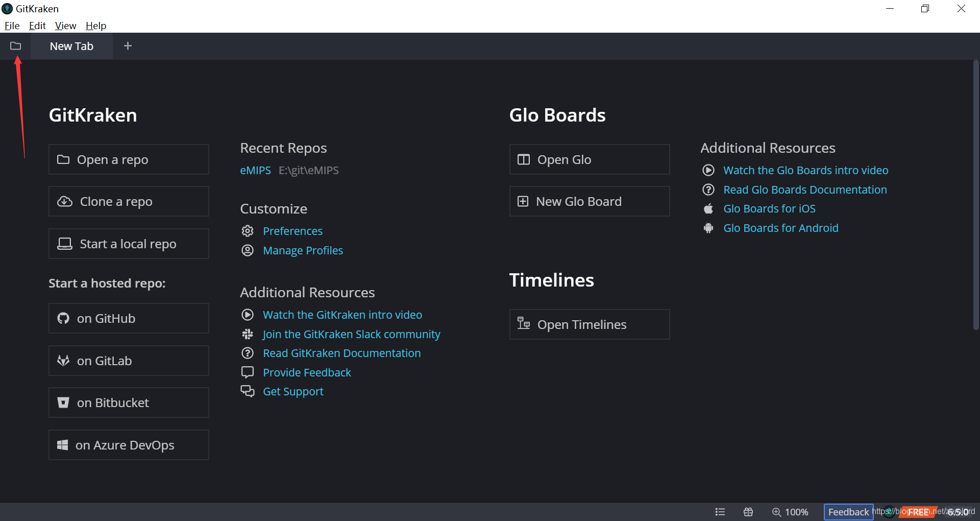The height and width of the screenshot is (521, 980).
Task: Click the Manage Profiles user icon
Action: click(x=248, y=250)
